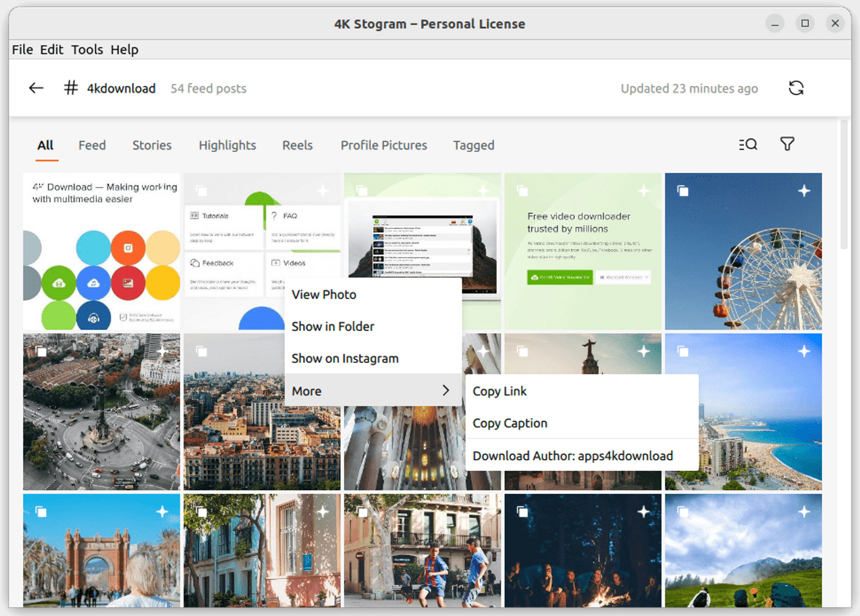860x616 pixels.
Task: Open the Ferris wheel photo
Action: pyautogui.click(x=743, y=251)
